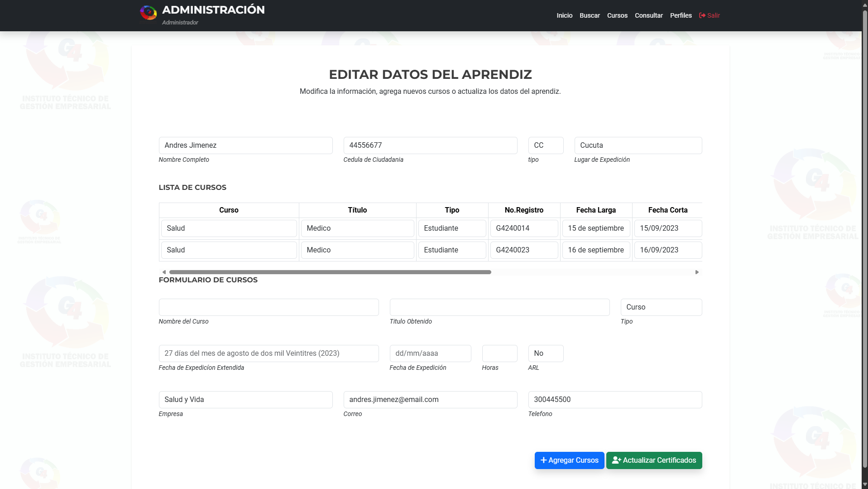Go to Perfiles section
The image size is (868, 489).
[x=681, y=15]
